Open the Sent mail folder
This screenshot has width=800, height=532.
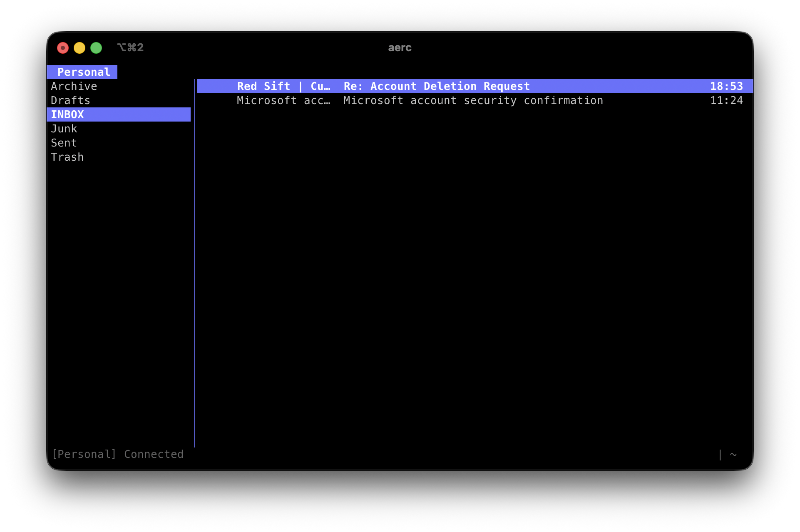[64, 142]
